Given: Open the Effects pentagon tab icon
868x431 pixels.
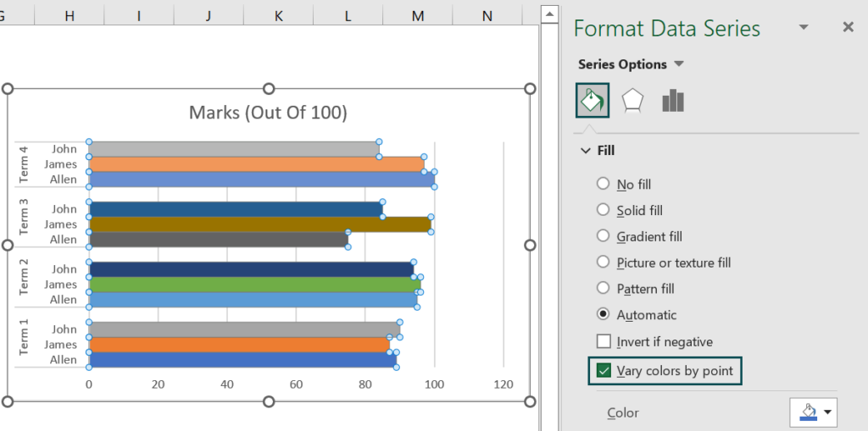Looking at the screenshot, I should 632,101.
